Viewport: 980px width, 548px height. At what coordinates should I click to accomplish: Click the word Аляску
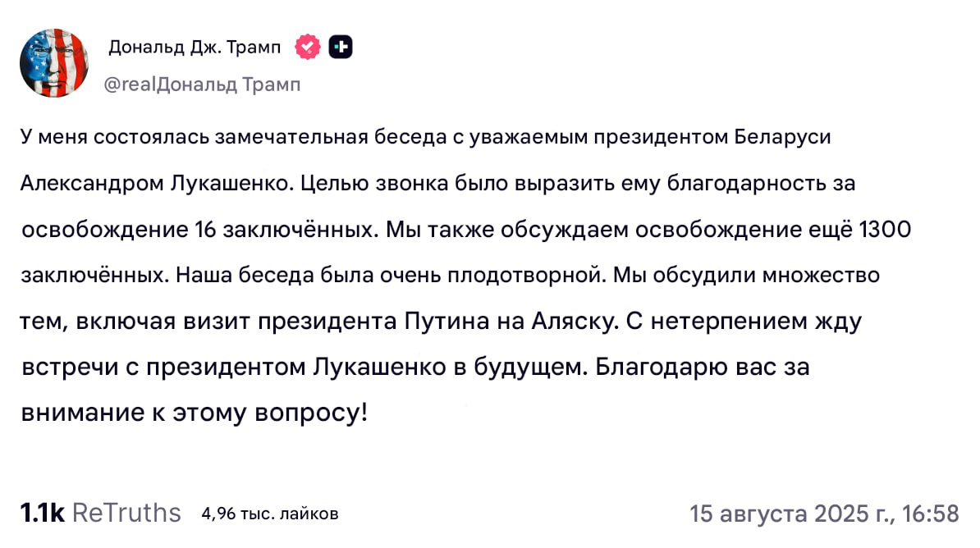575,322
